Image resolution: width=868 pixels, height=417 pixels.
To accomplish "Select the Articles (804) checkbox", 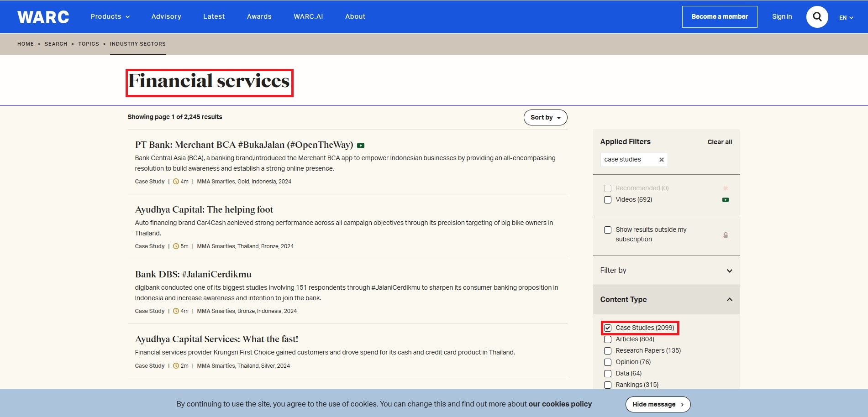I will pos(608,339).
